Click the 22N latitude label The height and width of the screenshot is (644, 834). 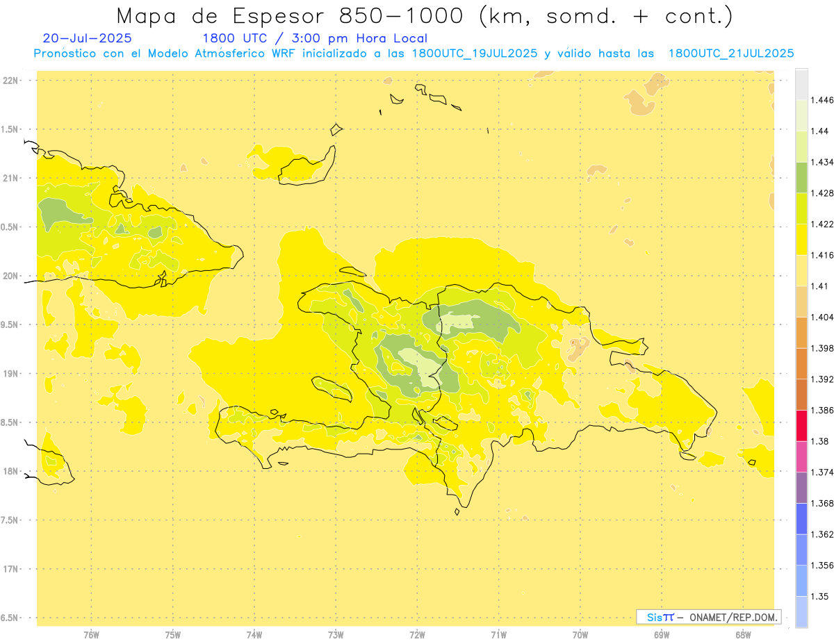tap(10, 80)
